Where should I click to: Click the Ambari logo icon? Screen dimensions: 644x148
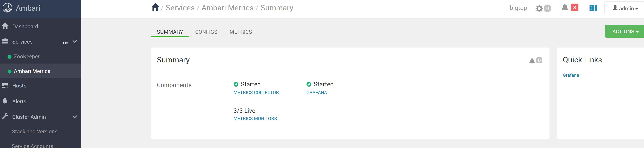pyautogui.click(x=8, y=8)
